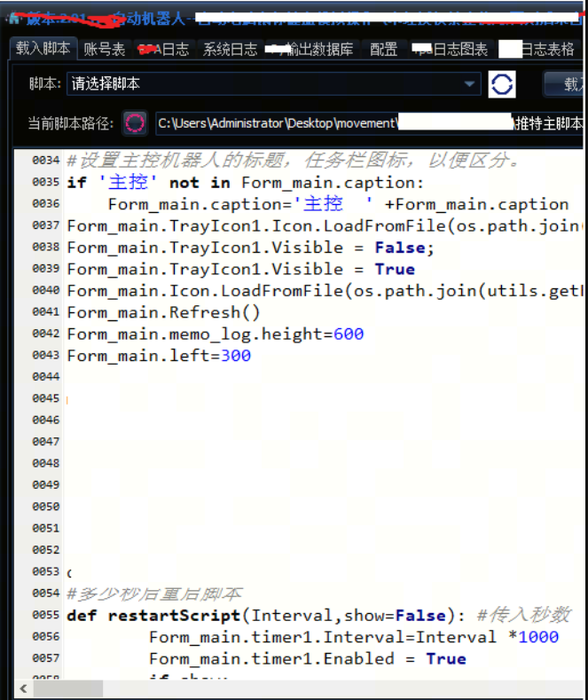Click line number 0035 in the gutter
The height and width of the screenshot is (700, 588).
(46, 183)
